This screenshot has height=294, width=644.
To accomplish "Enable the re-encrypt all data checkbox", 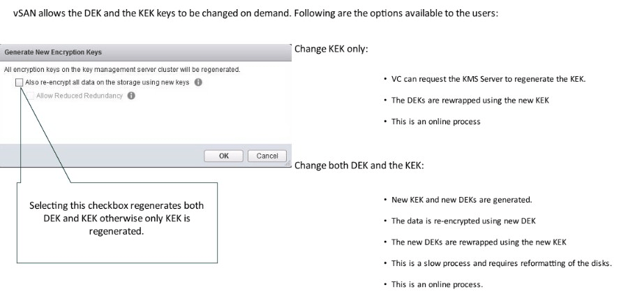I will click(19, 82).
